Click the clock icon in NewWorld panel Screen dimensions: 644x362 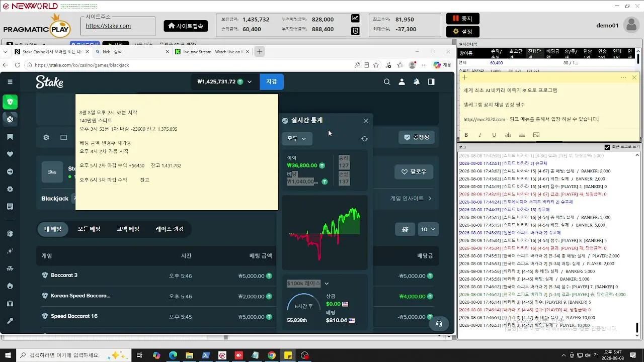click(x=355, y=31)
